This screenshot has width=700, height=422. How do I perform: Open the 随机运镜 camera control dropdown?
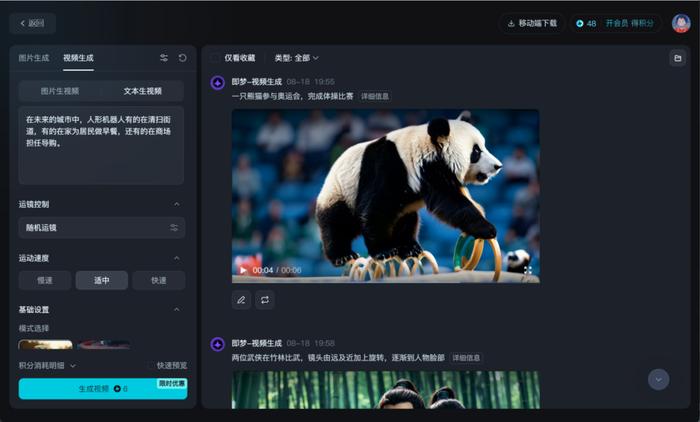pos(101,227)
